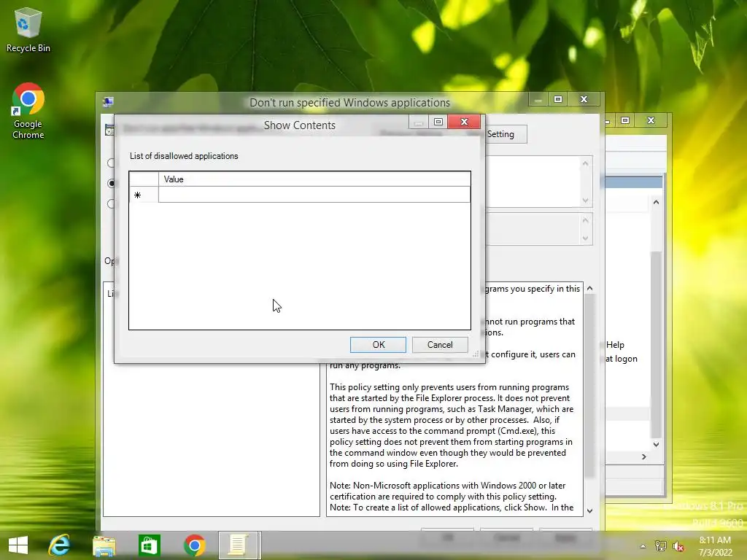Click the Value column header

[x=314, y=179]
